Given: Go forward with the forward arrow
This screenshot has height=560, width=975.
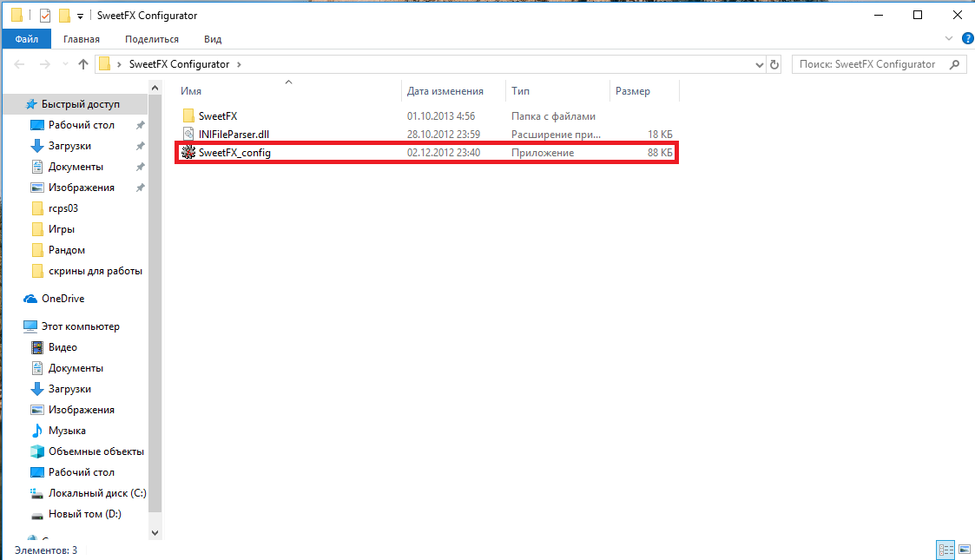Looking at the screenshot, I should [x=44, y=64].
